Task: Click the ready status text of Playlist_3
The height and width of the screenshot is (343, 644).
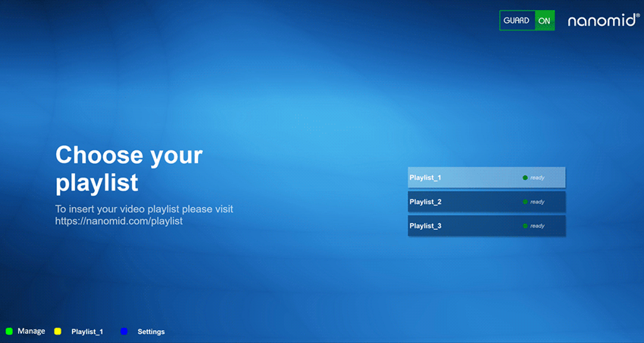Action: click(537, 226)
